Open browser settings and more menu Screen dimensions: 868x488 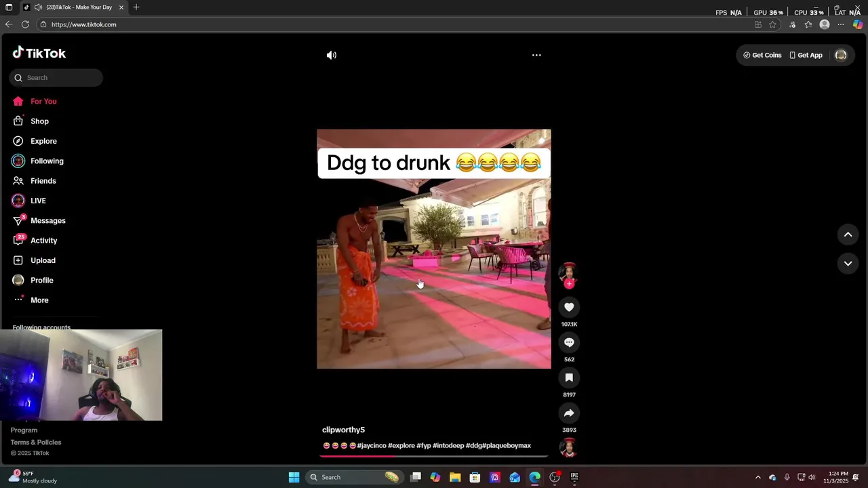841,24
